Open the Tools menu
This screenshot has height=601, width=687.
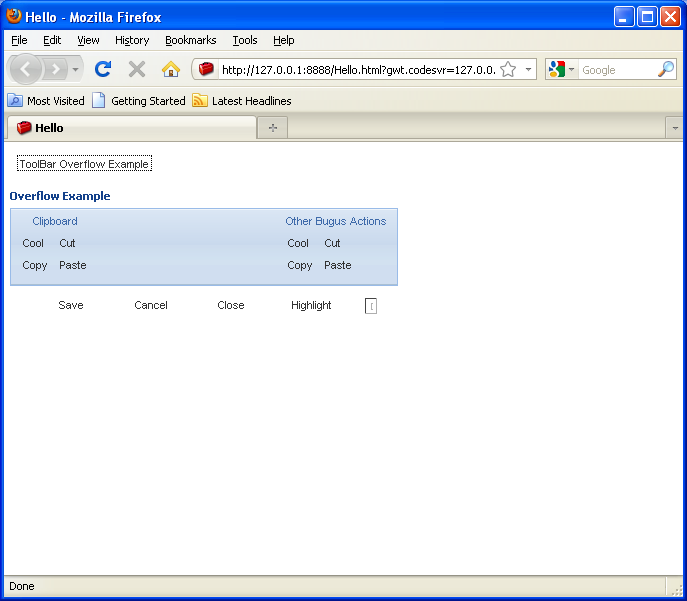244,40
